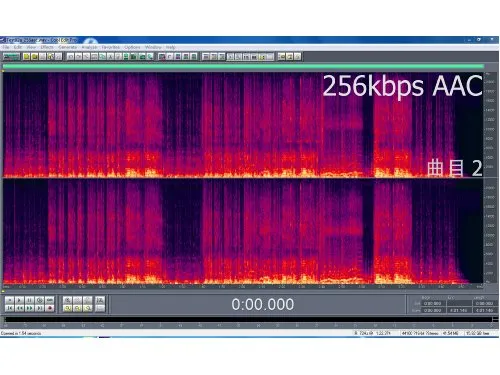Click the green display range bar above the spectrogram
The image size is (500, 375).
(243, 67)
